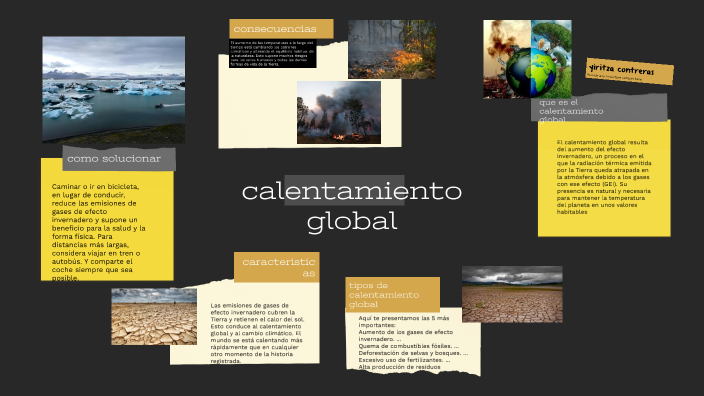704x396 pixels.
Task: Select the 'Alta producción de residuos' line
Action: coord(399,367)
